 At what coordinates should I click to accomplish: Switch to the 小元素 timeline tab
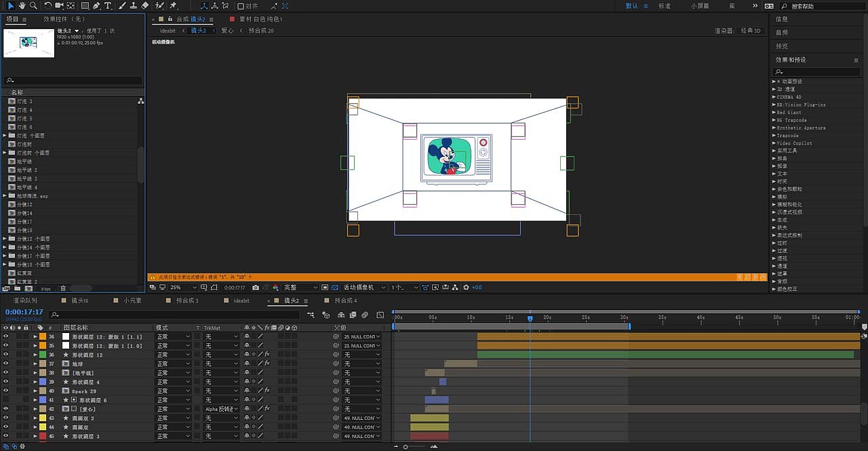tap(132, 300)
